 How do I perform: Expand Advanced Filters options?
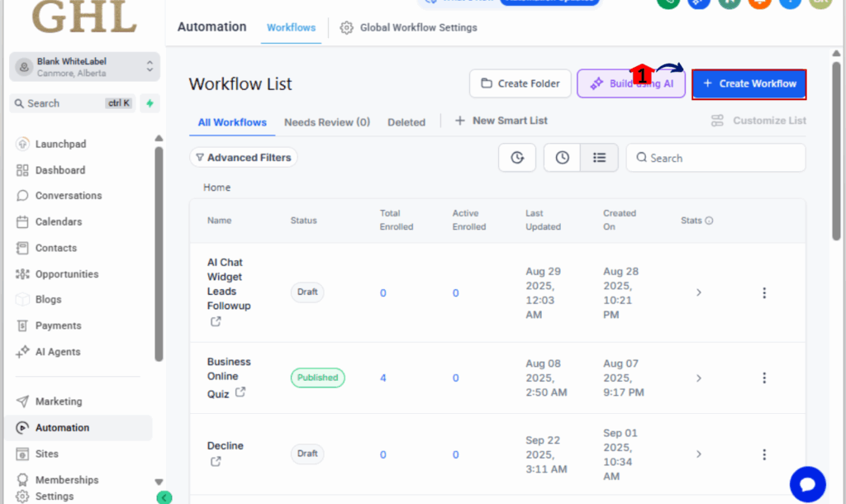(244, 157)
